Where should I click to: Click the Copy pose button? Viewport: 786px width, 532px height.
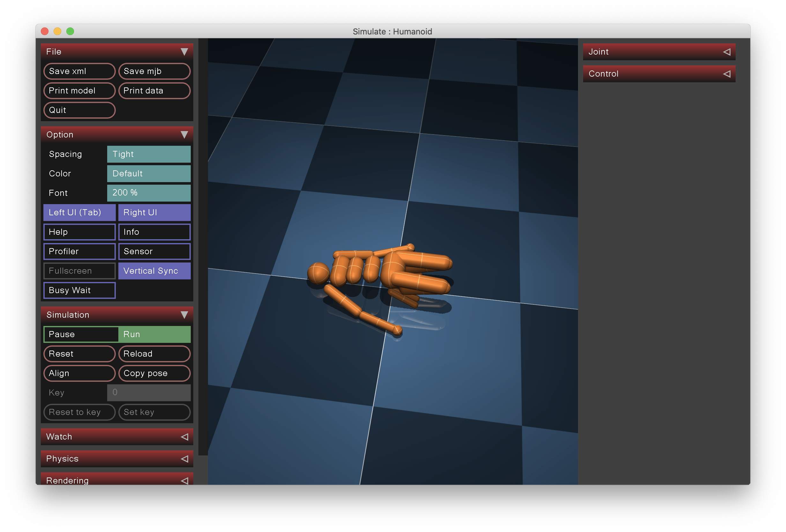(x=154, y=373)
